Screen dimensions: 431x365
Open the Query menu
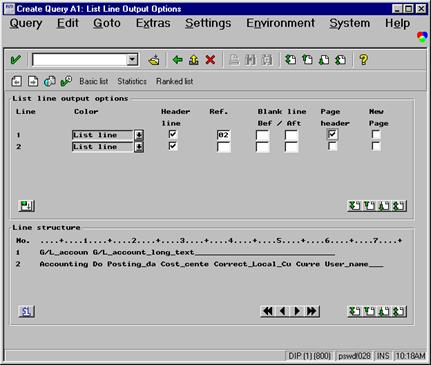(x=26, y=23)
